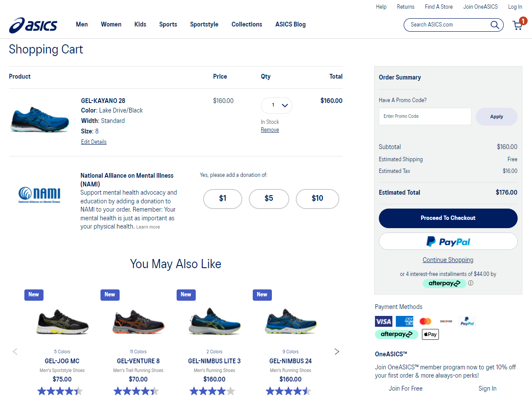Click the promo code input field

pyautogui.click(x=425, y=116)
